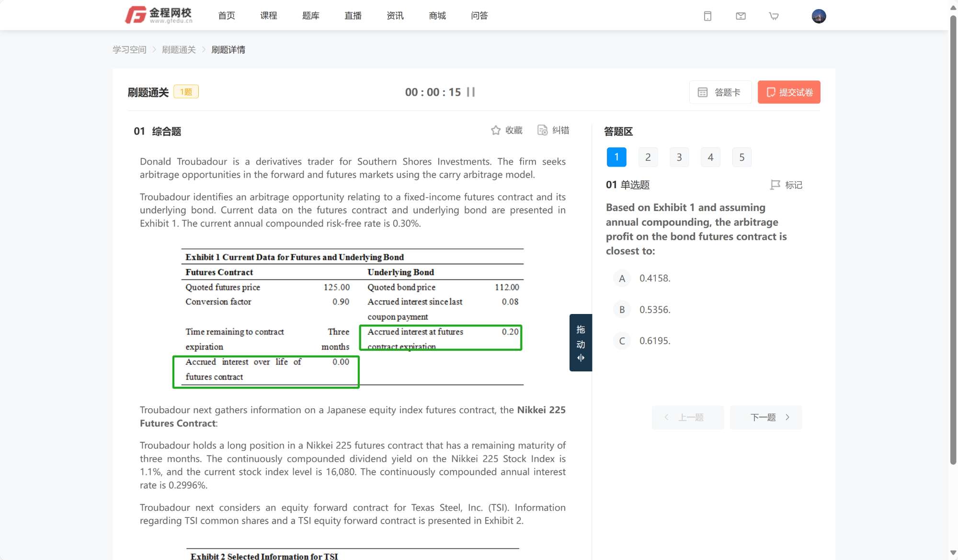The height and width of the screenshot is (560, 958).
Task: Click the 纠错 report error icon
Action: coord(542,130)
